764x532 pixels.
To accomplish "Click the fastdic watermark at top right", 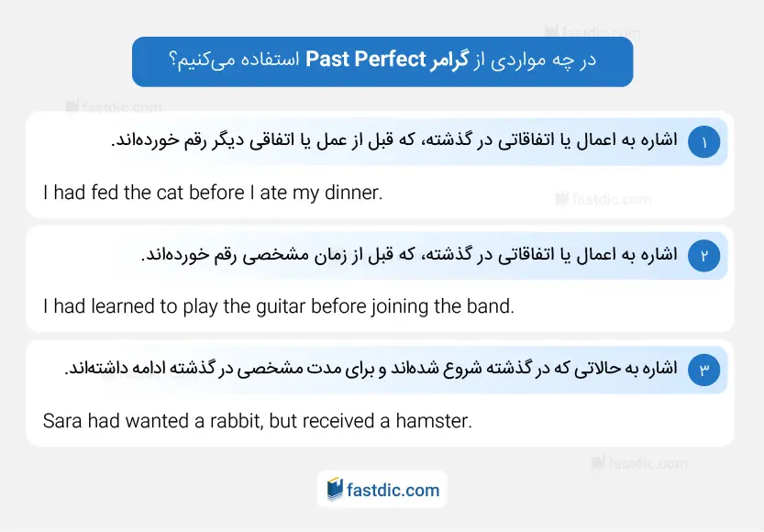I will (x=592, y=32).
